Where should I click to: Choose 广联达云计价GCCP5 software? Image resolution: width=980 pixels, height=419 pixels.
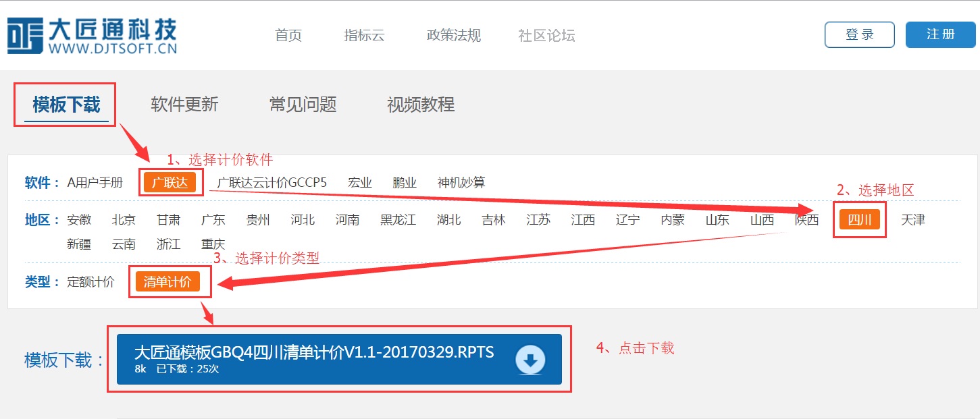[272, 182]
